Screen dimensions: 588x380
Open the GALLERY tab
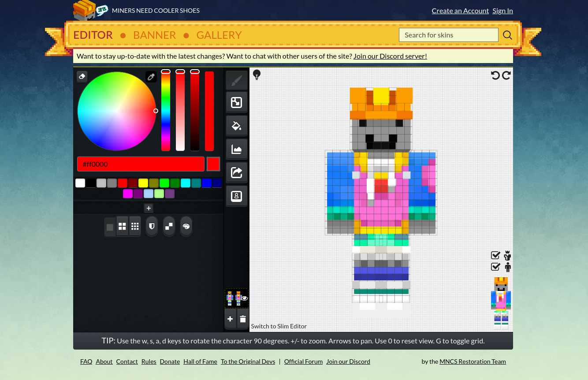pyautogui.click(x=219, y=35)
